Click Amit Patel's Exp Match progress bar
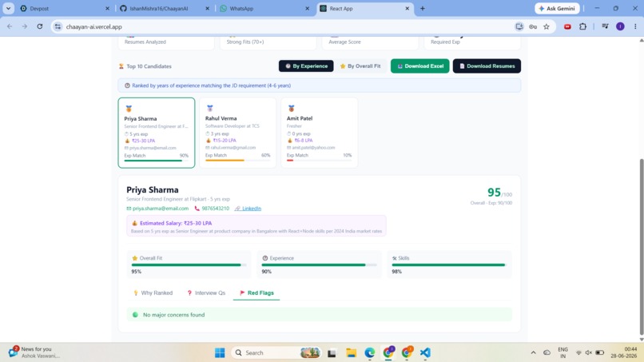Screen dimensions: 644x362 click(319, 161)
